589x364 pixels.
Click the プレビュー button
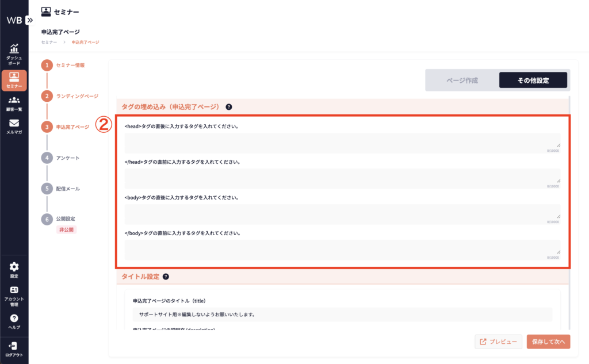[499, 342]
